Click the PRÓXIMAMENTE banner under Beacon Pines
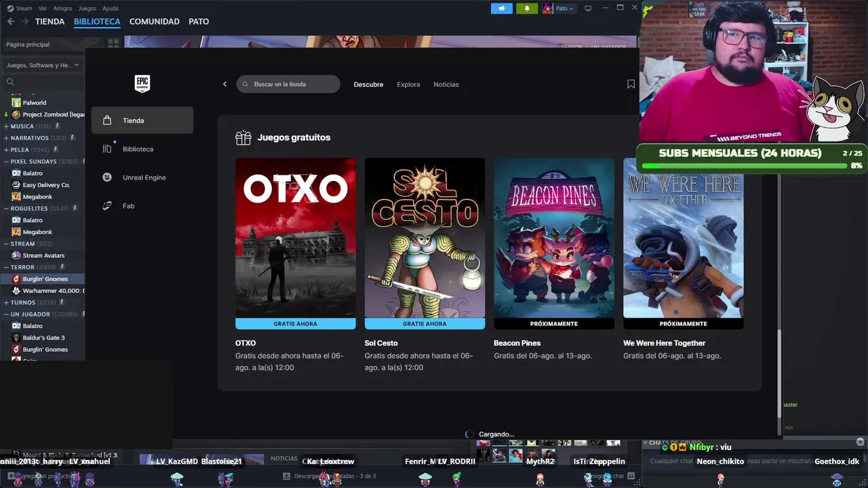Viewport: 868px width, 488px height. (554, 324)
